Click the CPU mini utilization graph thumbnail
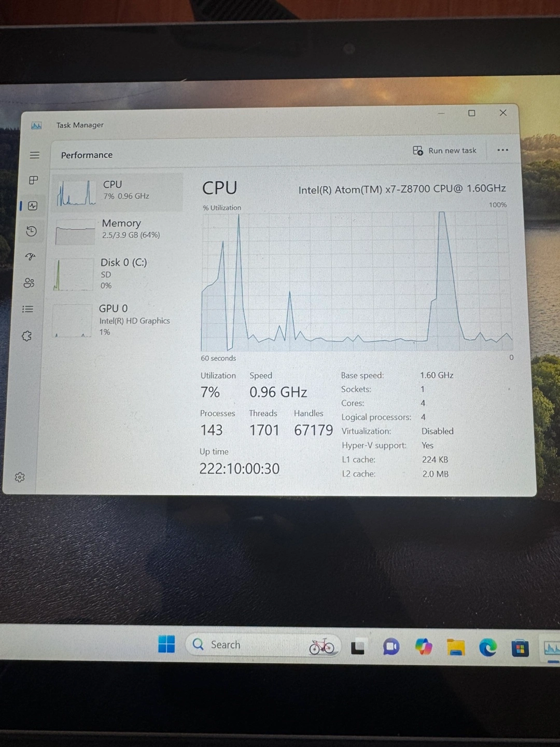Viewport: 560px width, 747px height. pyautogui.click(x=76, y=192)
